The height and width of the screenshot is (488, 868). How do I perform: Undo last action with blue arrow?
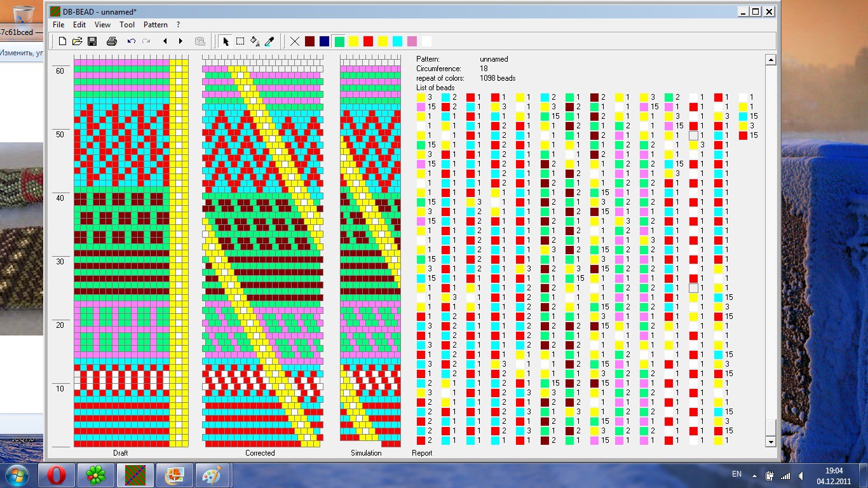pos(131,41)
